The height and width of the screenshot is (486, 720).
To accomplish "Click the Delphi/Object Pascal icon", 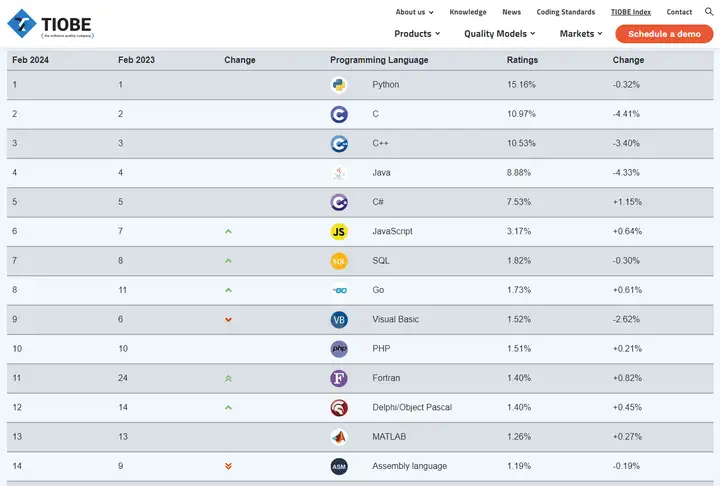I will [339, 408].
